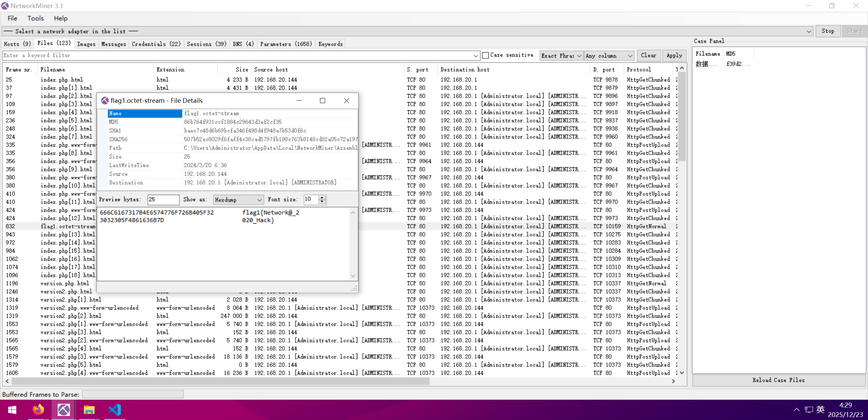This screenshot has width=868, height=420.
Task: Switch to the Images tab
Action: tap(86, 44)
